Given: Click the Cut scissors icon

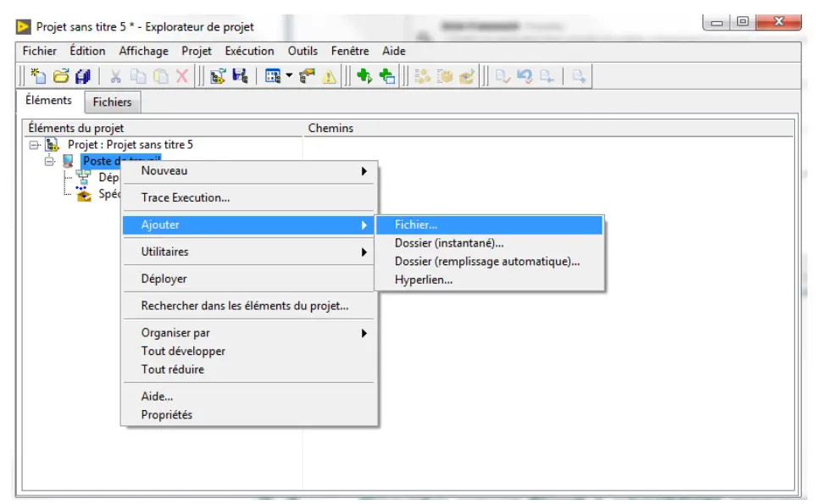Looking at the screenshot, I should tap(115, 76).
